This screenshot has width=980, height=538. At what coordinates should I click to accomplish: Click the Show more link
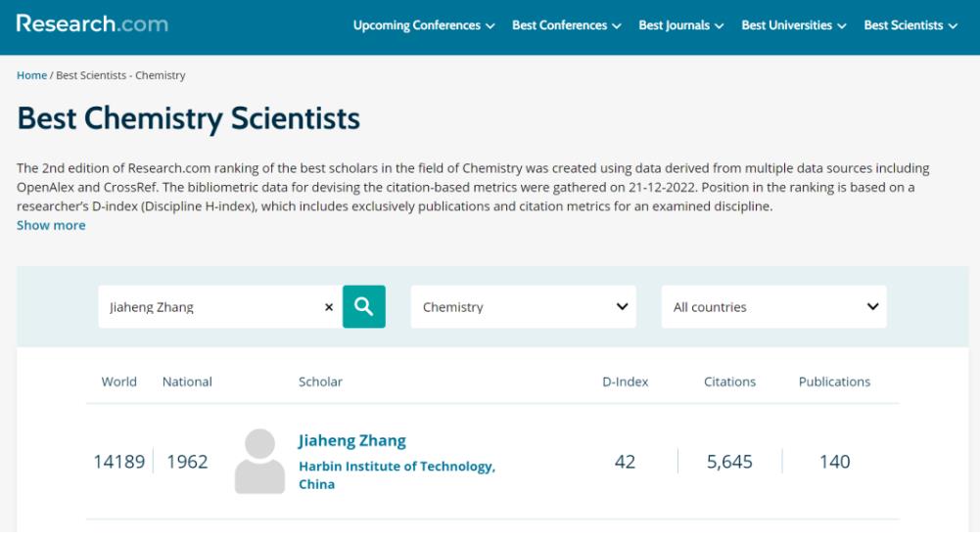tap(51, 225)
